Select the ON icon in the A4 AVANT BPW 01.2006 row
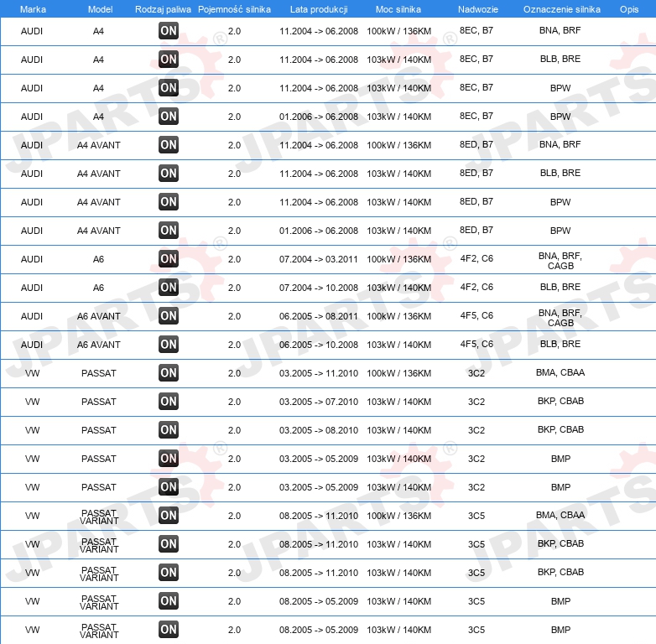This screenshot has width=656, height=644. pyautogui.click(x=169, y=231)
